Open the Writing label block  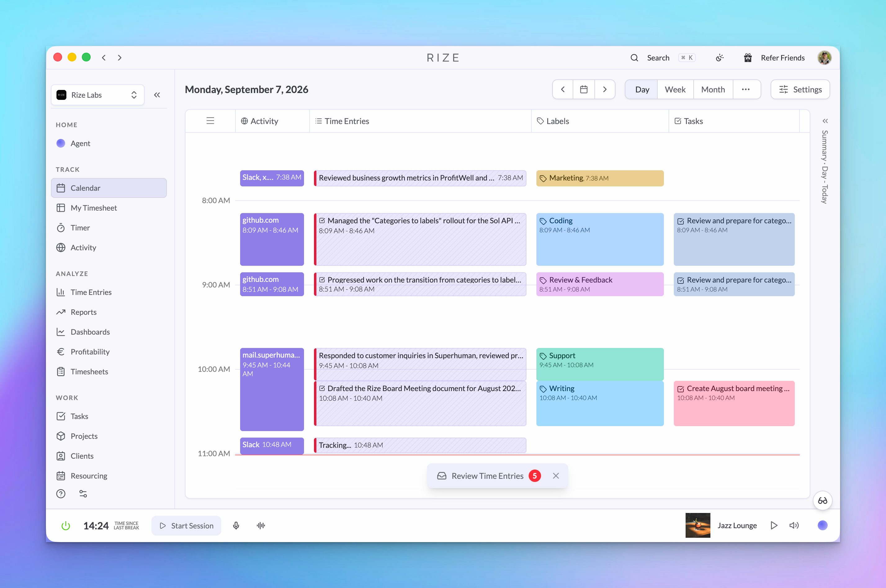[x=600, y=403]
